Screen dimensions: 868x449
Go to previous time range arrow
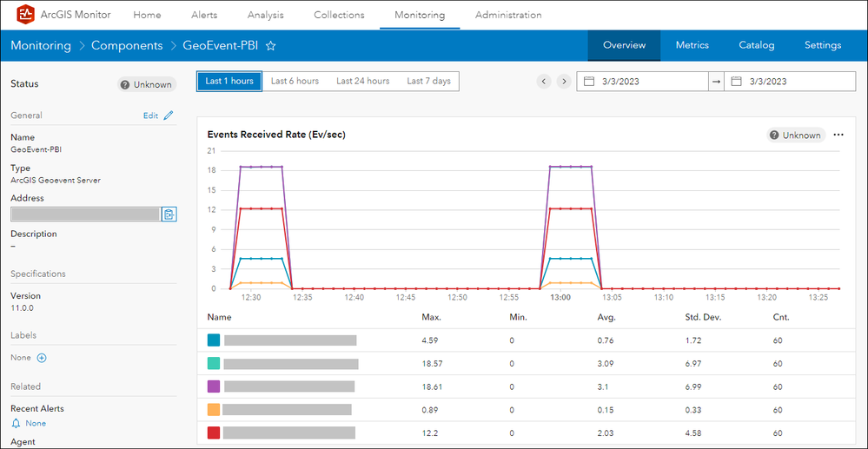point(544,82)
